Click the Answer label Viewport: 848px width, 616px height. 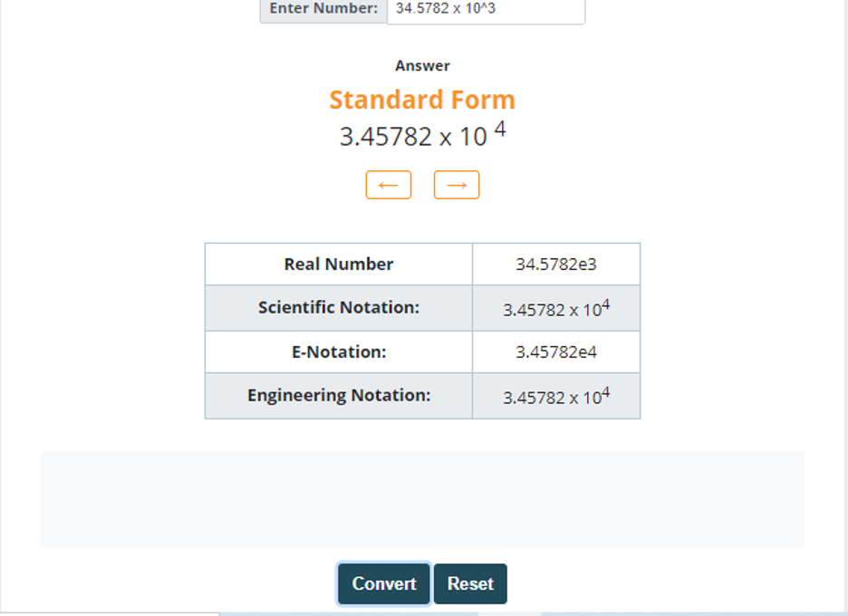[421, 65]
